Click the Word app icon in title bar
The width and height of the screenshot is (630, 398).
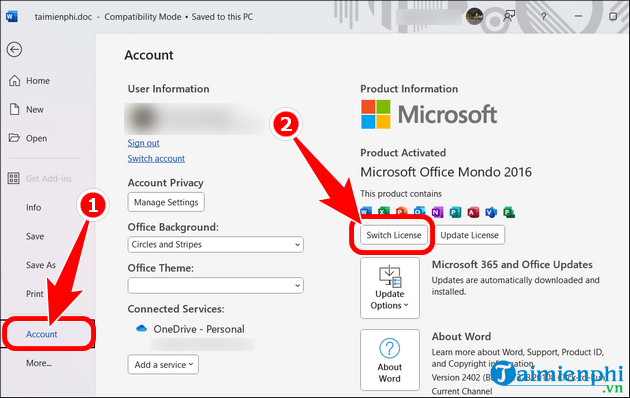(x=12, y=16)
